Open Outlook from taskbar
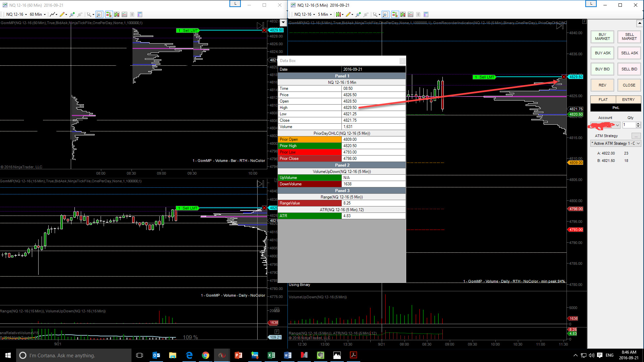 pyautogui.click(x=156, y=355)
